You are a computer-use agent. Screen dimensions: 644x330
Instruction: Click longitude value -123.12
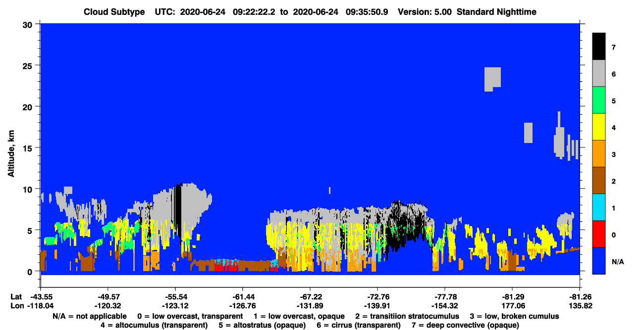pyautogui.click(x=175, y=305)
